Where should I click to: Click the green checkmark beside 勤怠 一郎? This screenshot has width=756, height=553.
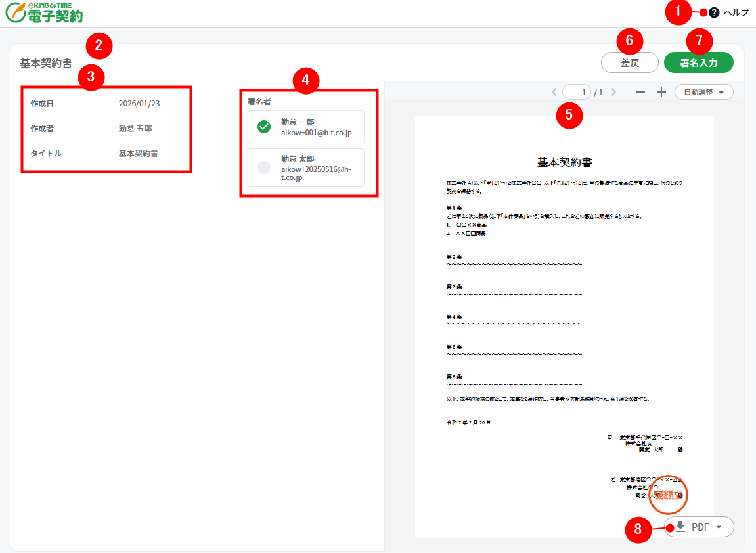263,126
